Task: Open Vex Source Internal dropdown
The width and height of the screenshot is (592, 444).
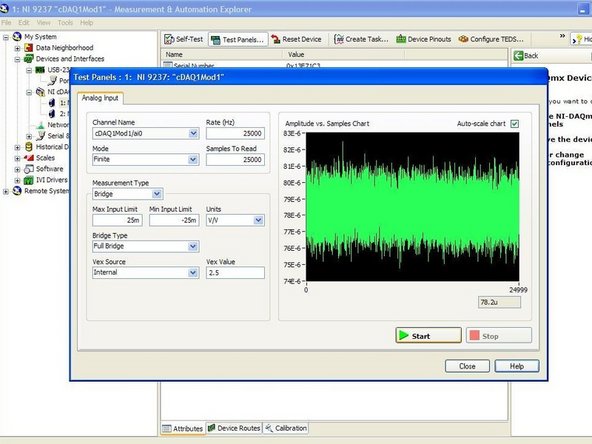Action: tap(193, 273)
